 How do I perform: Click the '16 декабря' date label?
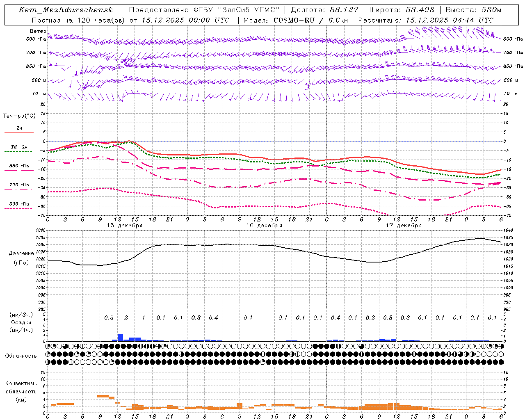coord(264,226)
